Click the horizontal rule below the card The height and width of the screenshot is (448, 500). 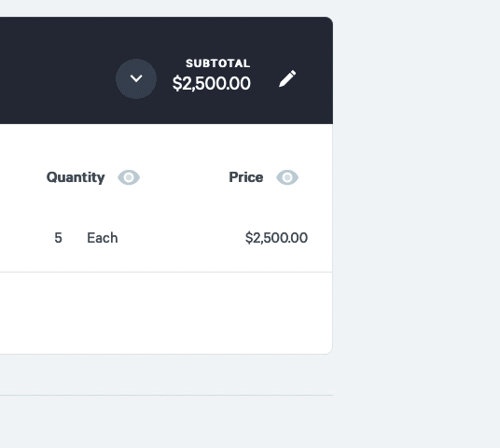[x=166, y=396]
